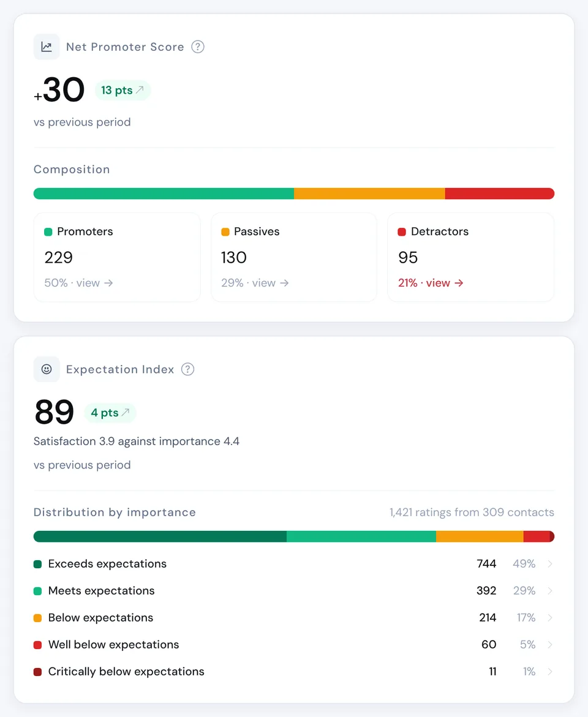The image size is (588, 717).
Task: Select the Passives count 130
Action: pos(234,257)
